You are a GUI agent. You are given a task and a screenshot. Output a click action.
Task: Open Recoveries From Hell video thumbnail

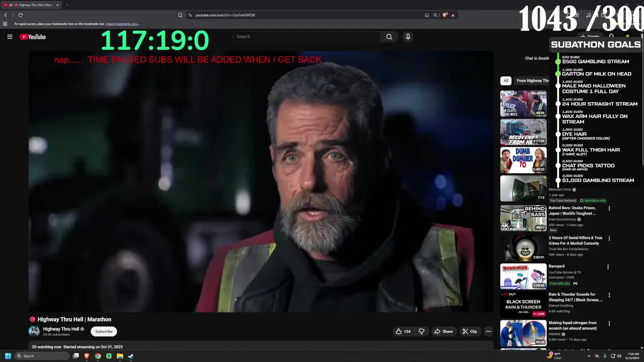(523, 132)
